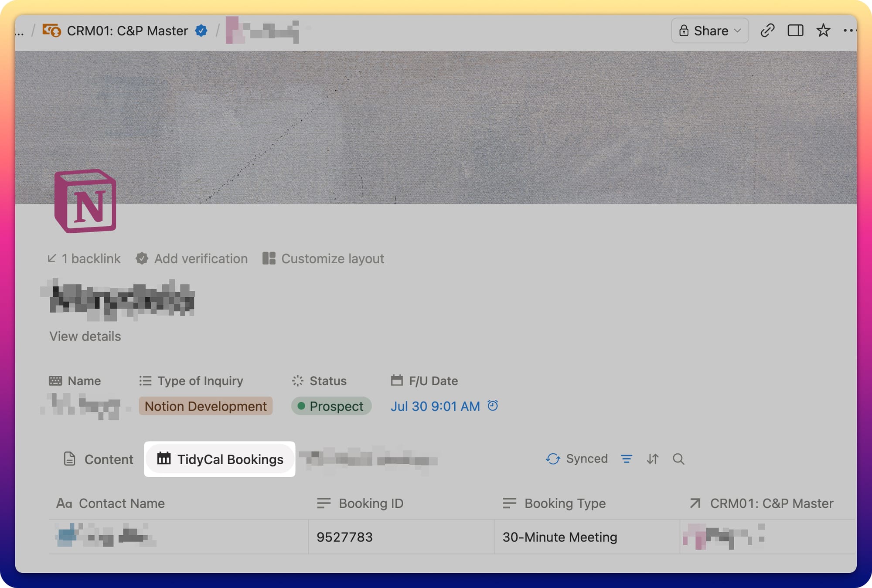
Task: Search the TidyCal Bookings database
Action: tap(678, 459)
